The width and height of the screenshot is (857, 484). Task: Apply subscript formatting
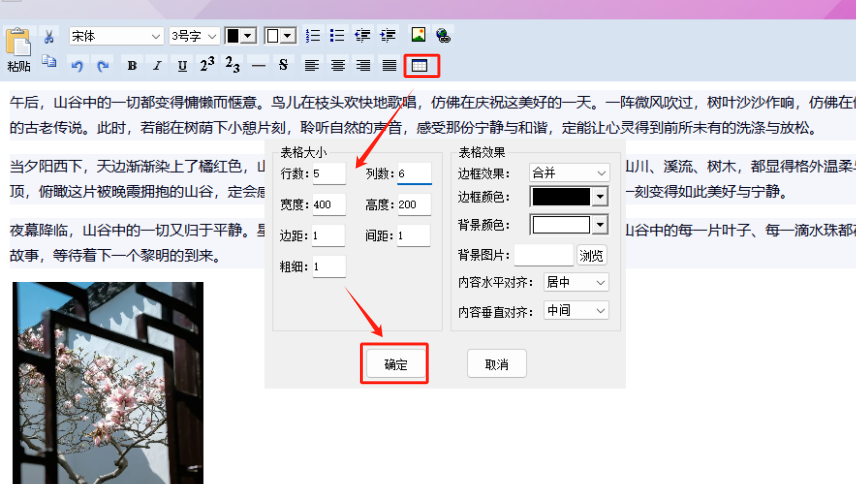coord(233,64)
